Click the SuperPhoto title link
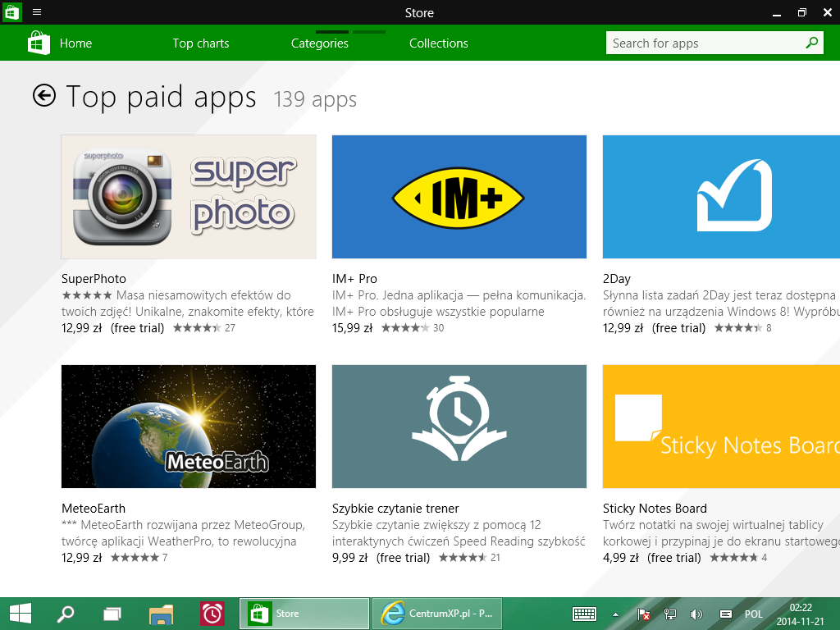 click(94, 279)
